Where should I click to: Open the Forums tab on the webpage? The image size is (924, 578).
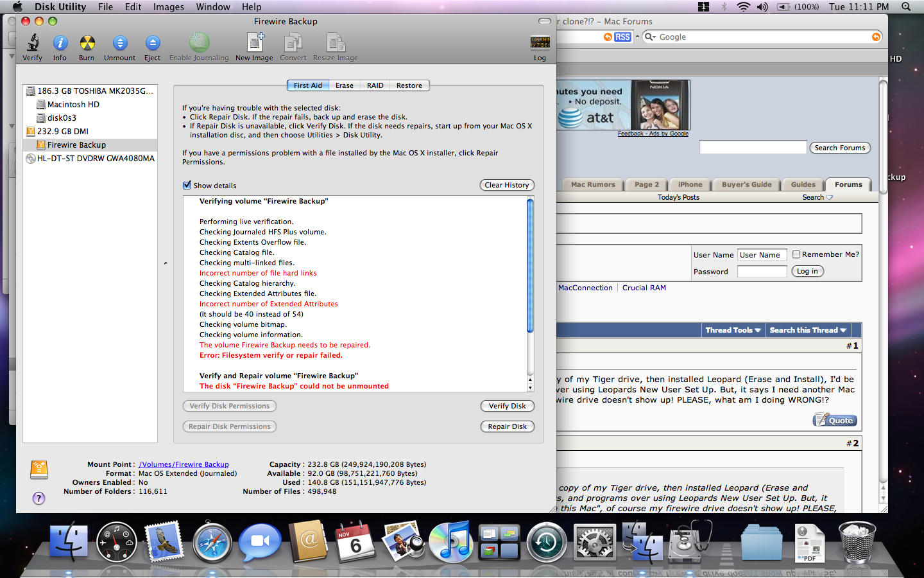click(x=848, y=184)
